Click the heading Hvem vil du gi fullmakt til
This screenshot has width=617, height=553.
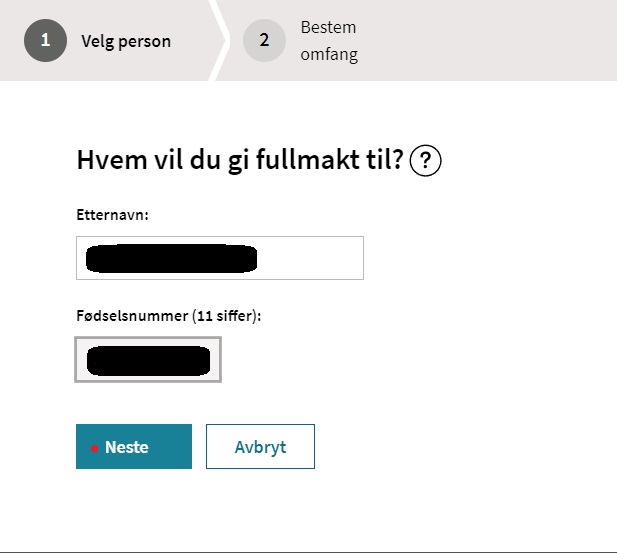(x=239, y=161)
